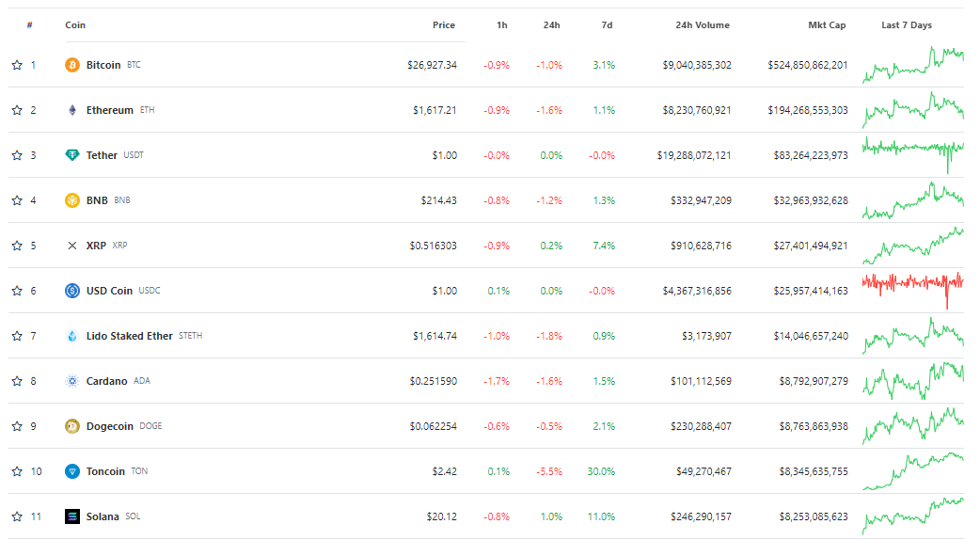Screen dimensions: 980x540
Task: Click the Ethereum diamond logo icon
Action: 72,110
